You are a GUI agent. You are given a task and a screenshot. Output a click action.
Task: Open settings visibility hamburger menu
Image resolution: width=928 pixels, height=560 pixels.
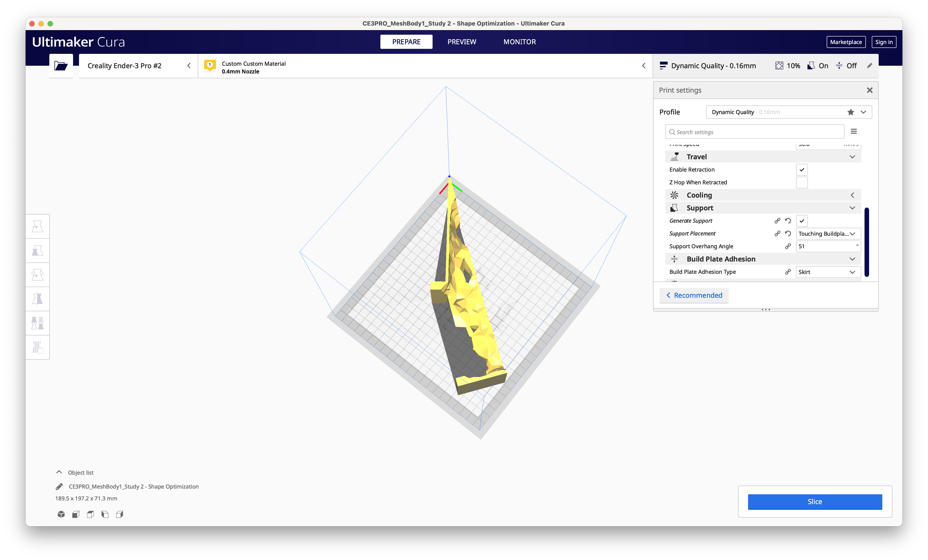click(x=854, y=131)
